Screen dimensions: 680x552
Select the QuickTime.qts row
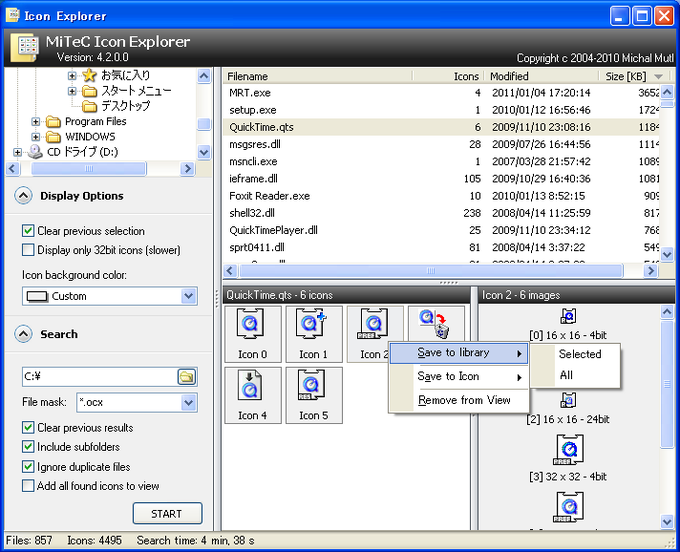point(441,127)
